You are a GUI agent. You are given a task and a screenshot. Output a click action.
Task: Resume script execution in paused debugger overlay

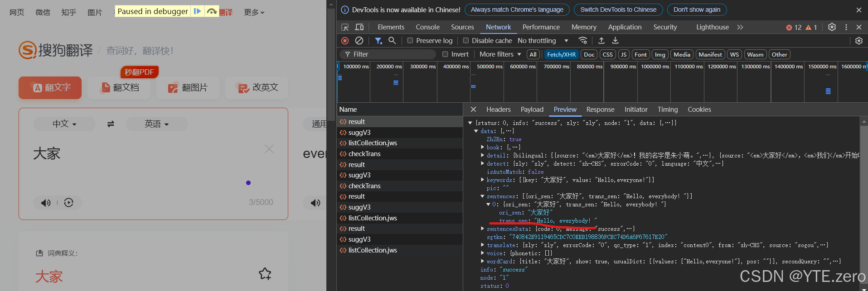[x=197, y=11]
